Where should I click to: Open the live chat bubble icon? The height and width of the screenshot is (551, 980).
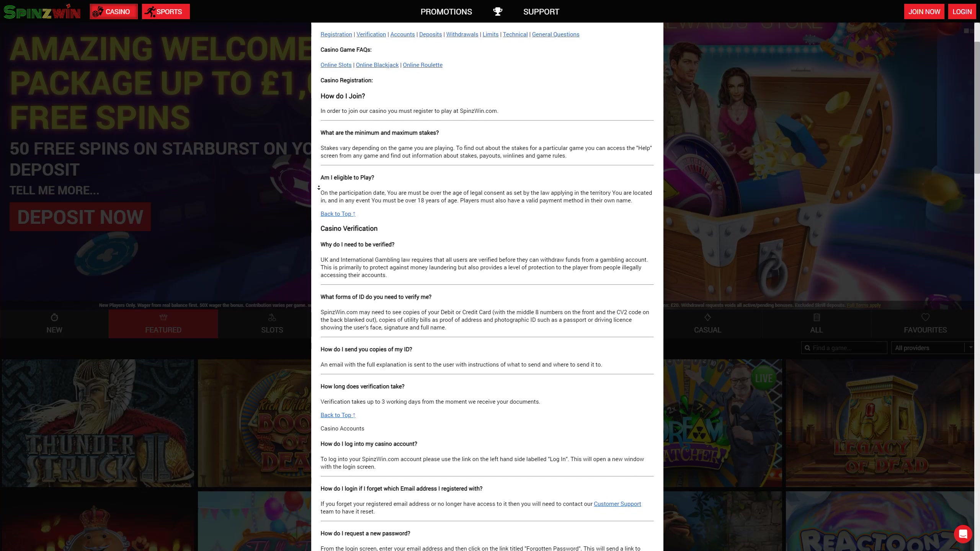pos(963,534)
